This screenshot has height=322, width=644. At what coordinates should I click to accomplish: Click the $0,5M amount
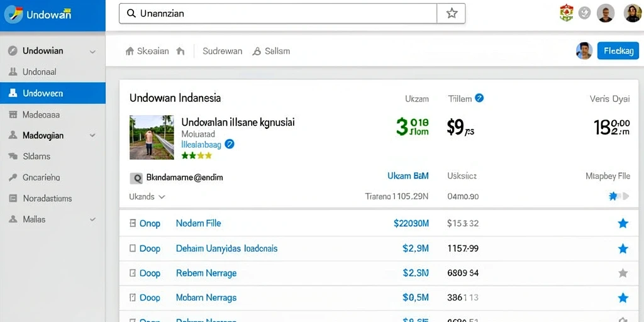coord(416,297)
